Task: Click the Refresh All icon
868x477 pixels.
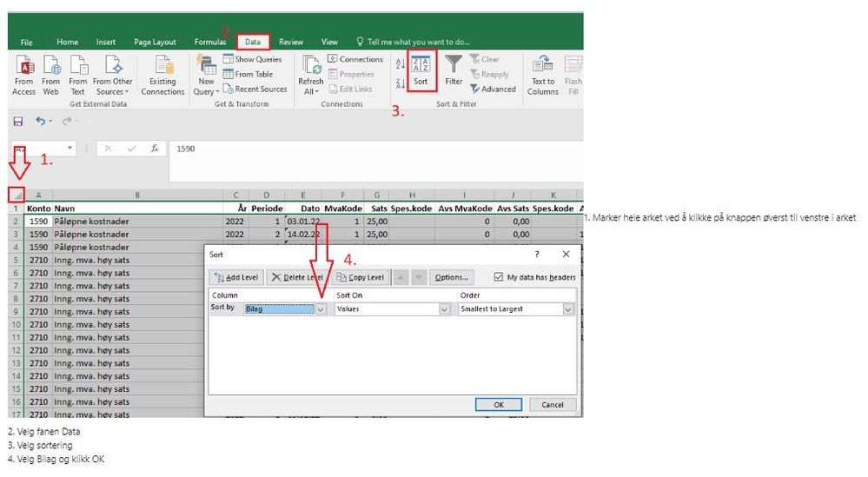Action: click(312, 65)
